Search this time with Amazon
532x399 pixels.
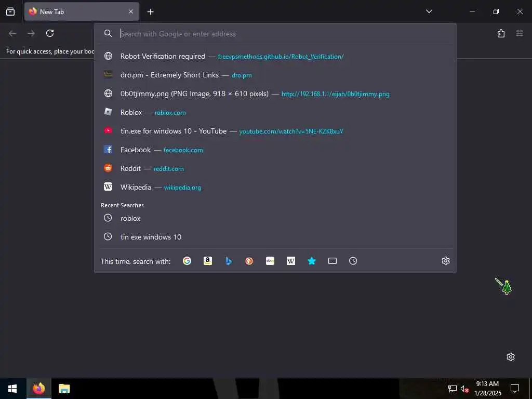208,261
